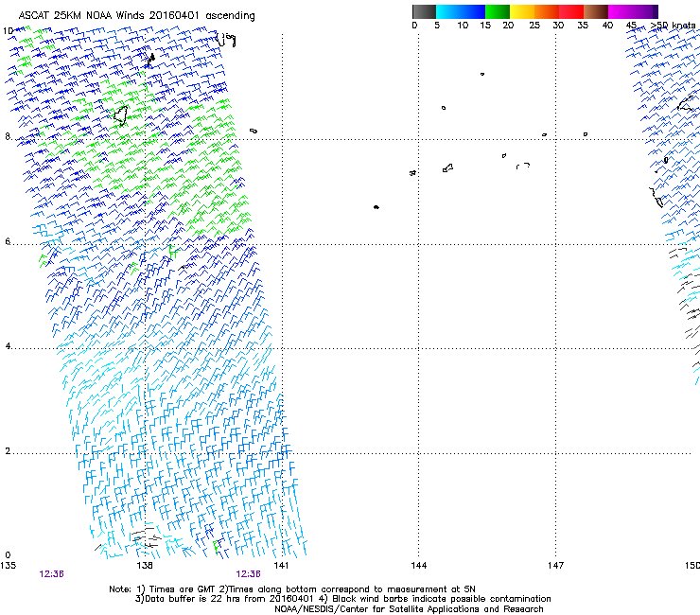Image resolution: width=700 pixels, height=615 pixels.
Task: Click the plot title 'ASCAT 25KM NOAA Winds 20160401 ascending'
Action: (x=136, y=16)
